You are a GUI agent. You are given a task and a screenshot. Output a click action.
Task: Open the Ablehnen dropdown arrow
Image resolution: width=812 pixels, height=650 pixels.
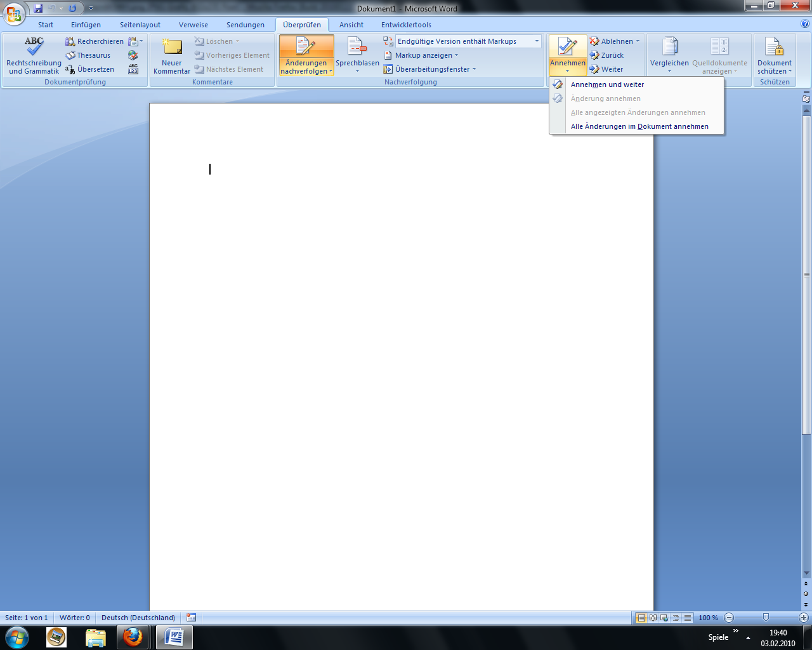point(638,41)
